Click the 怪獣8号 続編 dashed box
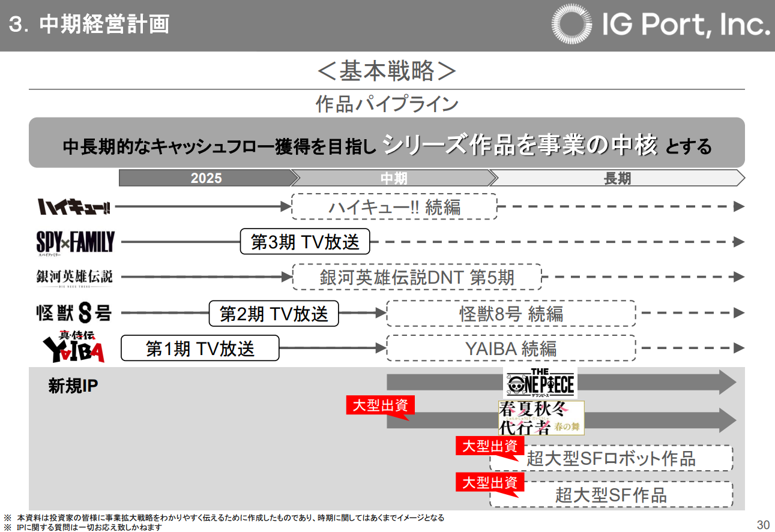This screenshot has width=775, height=532. [511, 314]
